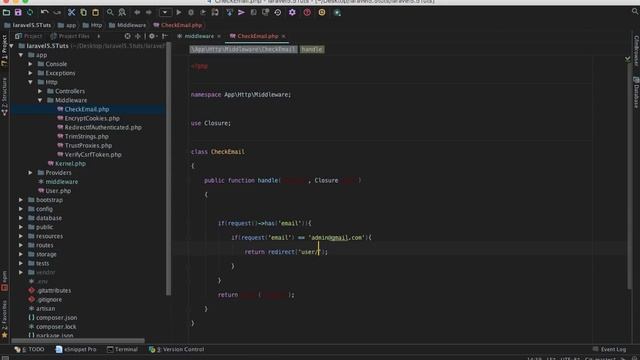Click the purple commit arrow icon

click(x=241, y=13)
